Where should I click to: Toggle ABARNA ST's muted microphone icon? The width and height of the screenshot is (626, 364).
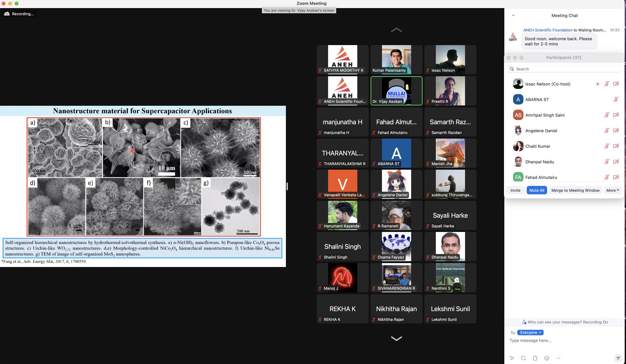click(616, 100)
